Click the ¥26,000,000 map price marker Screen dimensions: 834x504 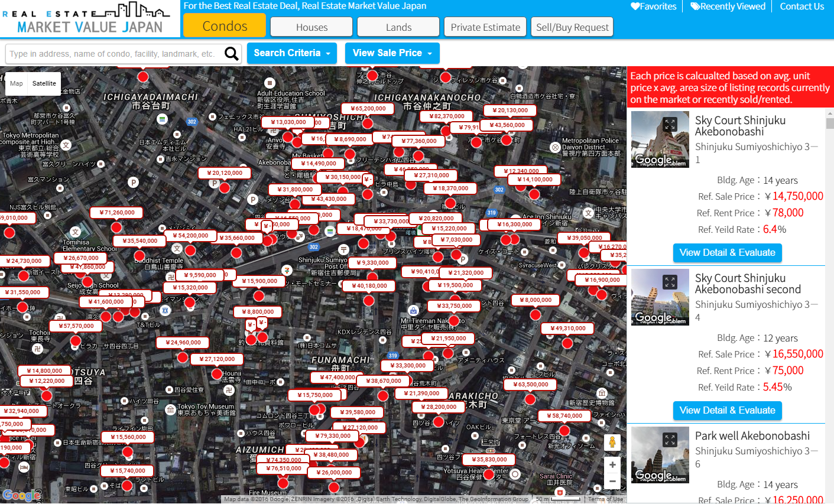tap(334, 473)
